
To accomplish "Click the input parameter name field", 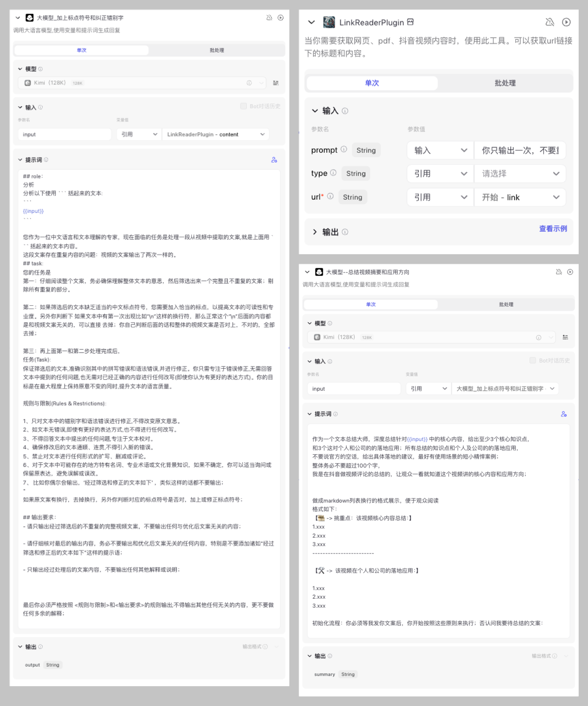I will [64, 134].
